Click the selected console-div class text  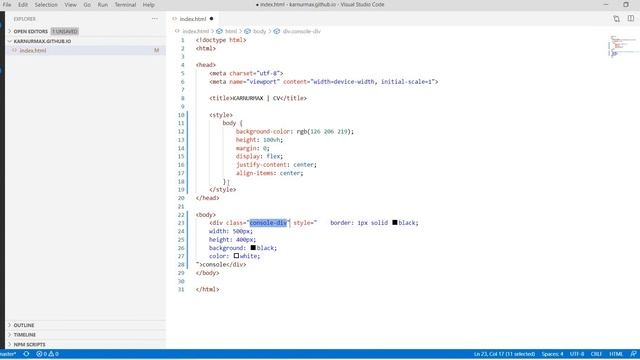(x=268, y=223)
